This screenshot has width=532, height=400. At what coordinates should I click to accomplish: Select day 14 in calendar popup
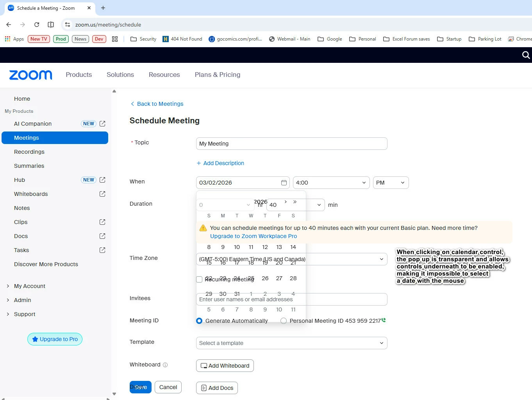(293, 247)
